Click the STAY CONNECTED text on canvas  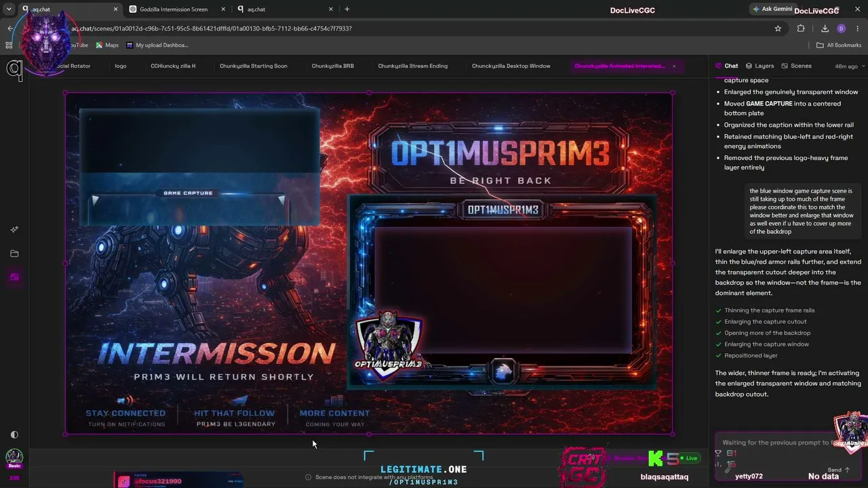(x=125, y=413)
